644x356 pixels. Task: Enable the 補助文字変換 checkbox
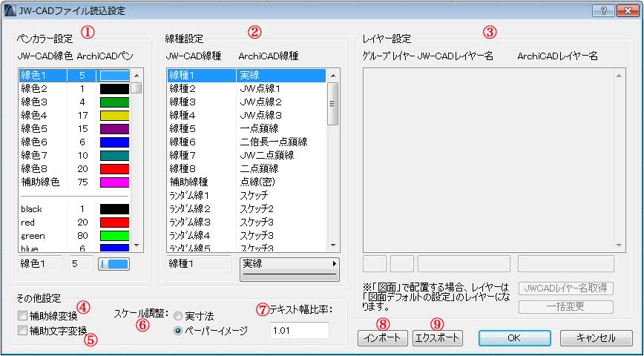tap(22, 330)
